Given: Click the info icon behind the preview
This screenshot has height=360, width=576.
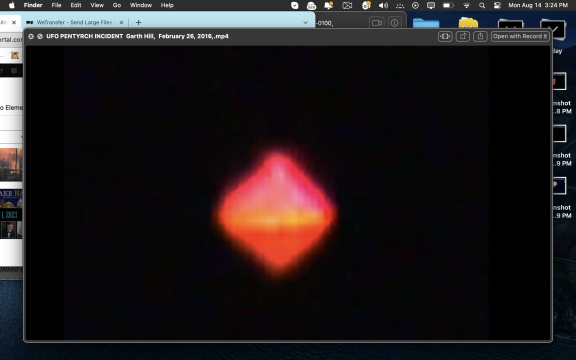Looking at the screenshot, I should 394,23.
